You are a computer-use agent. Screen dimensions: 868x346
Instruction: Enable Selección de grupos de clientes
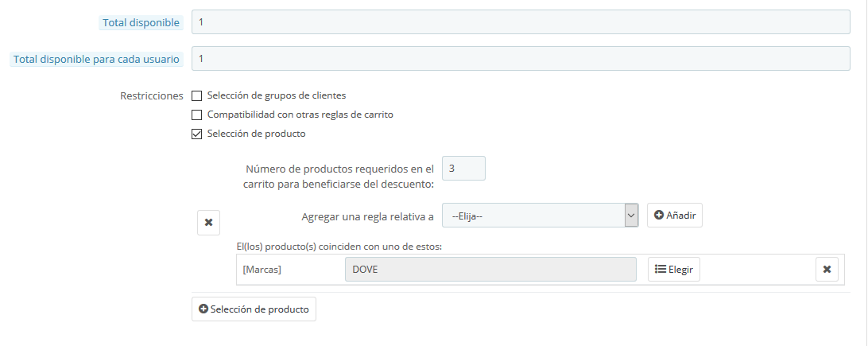coord(197,95)
